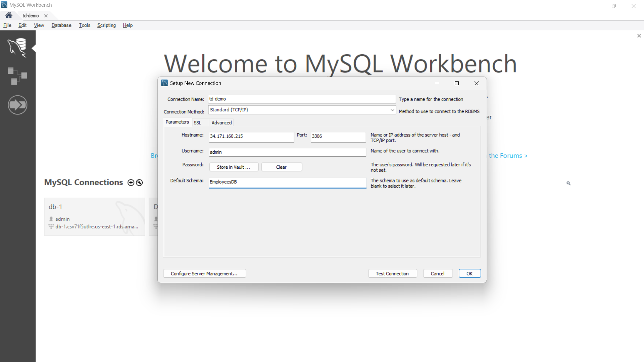
Task: Open the Scripting menu
Action: 106,25
